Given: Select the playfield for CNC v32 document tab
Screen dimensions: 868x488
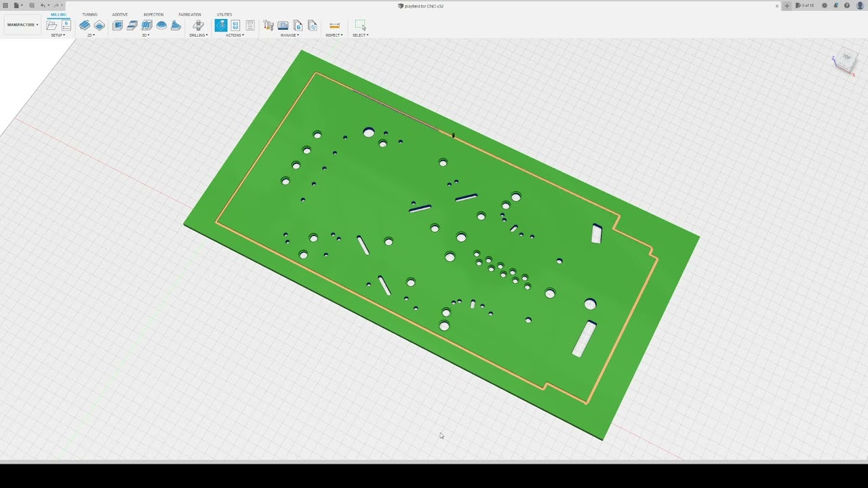Looking at the screenshot, I should (420, 5).
